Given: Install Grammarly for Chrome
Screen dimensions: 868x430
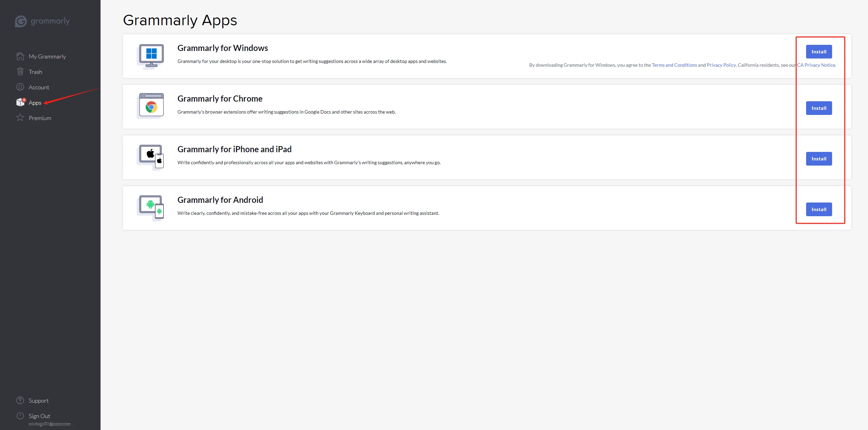Looking at the screenshot, I should click(819, 108).
